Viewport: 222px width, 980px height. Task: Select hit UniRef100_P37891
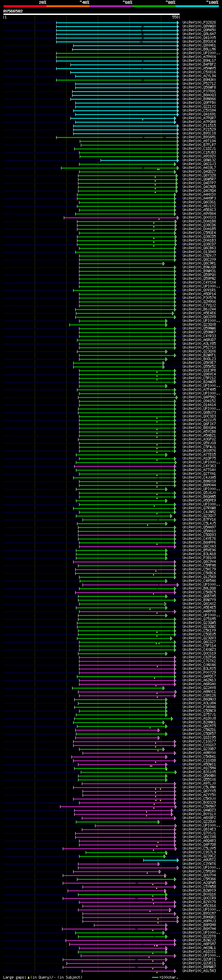(x=199, y=91)
